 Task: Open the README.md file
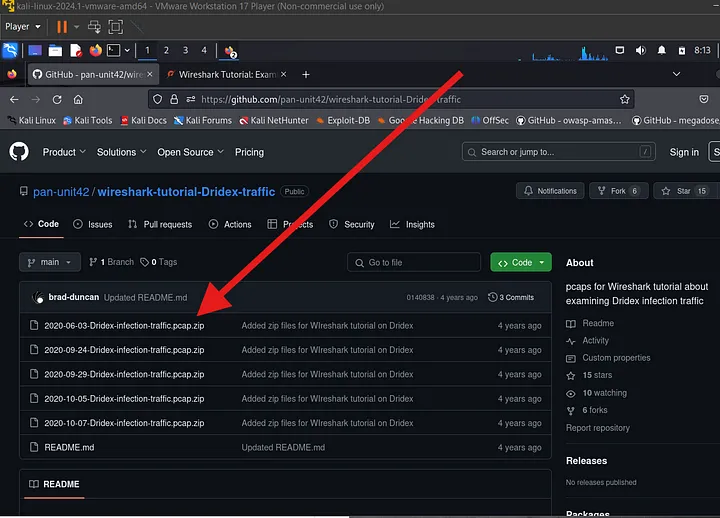pyautogui.click(x=69, y=447)
